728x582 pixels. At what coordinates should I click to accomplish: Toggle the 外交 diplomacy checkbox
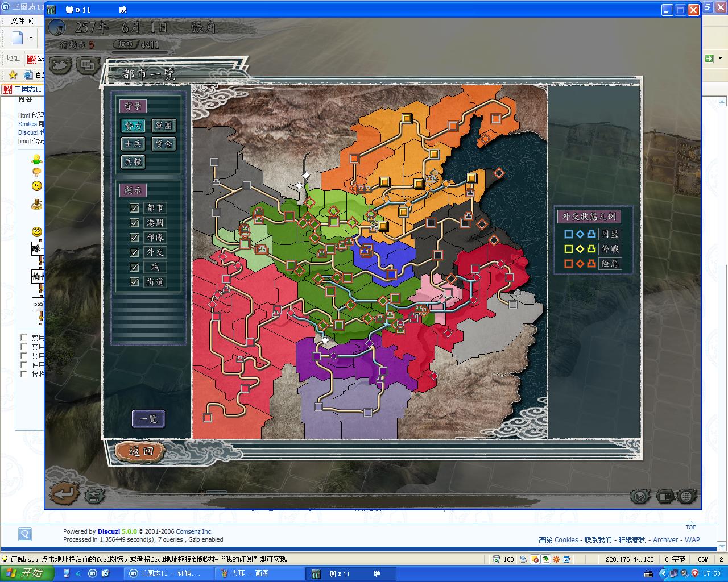(134, 252)
